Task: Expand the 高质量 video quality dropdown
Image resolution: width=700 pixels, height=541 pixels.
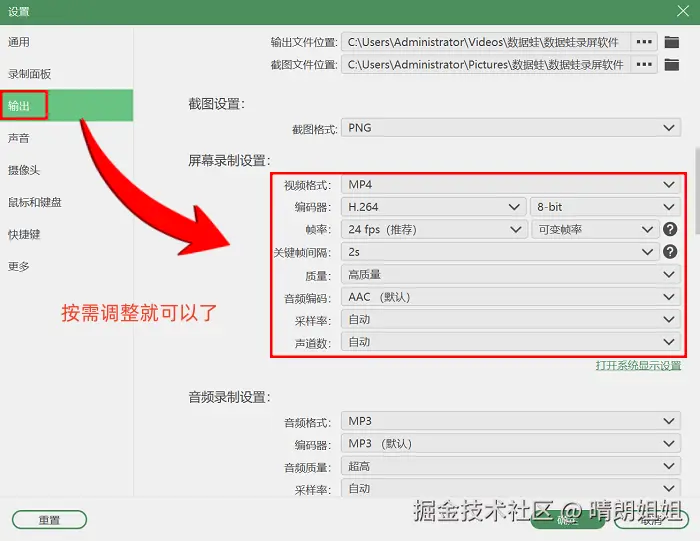Action: 511,274
